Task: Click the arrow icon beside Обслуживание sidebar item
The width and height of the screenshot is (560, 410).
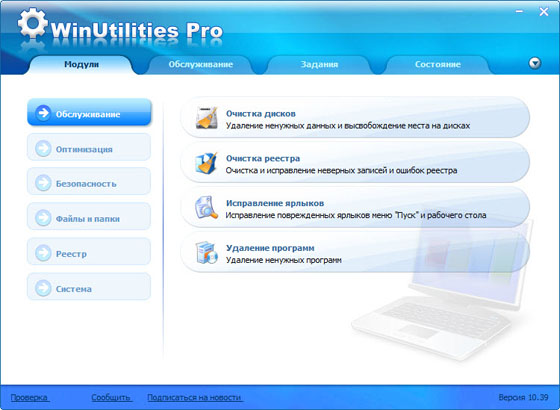Action: point(43,113)
